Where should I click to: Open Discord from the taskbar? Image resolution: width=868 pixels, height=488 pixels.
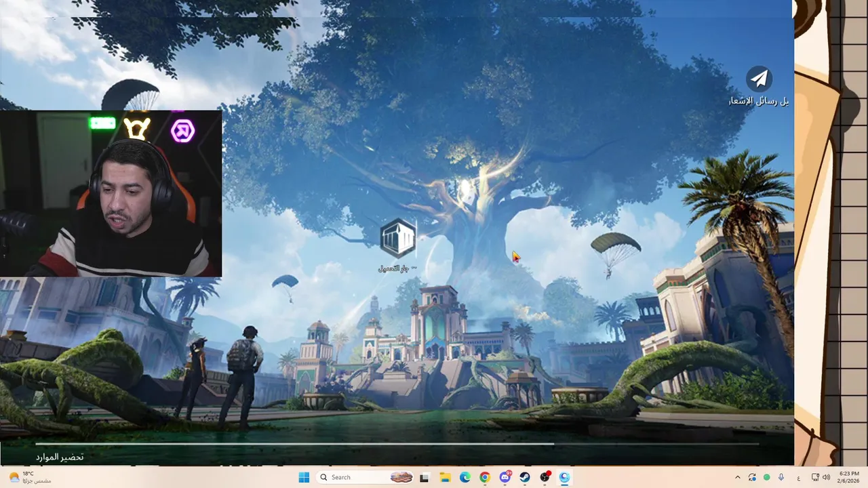[x=505, y=477]
